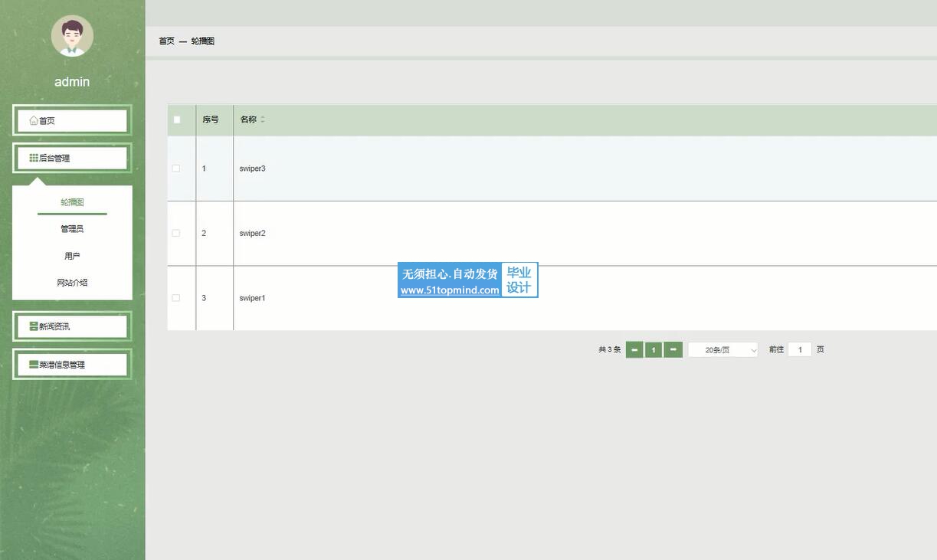Sort the table by 名称 column arrows

point(262,120)
